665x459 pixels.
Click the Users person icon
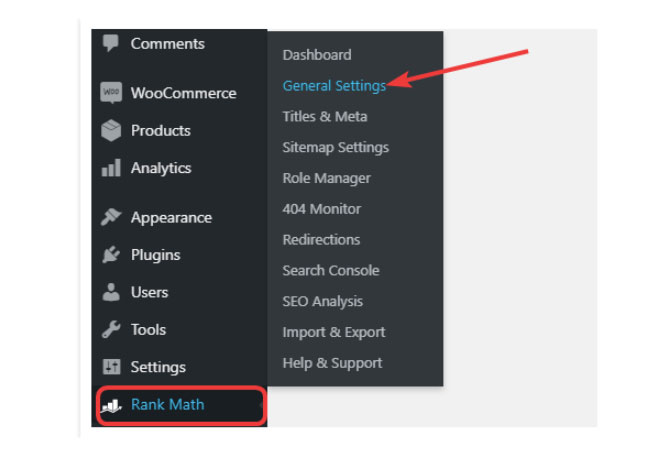[111, 292]
